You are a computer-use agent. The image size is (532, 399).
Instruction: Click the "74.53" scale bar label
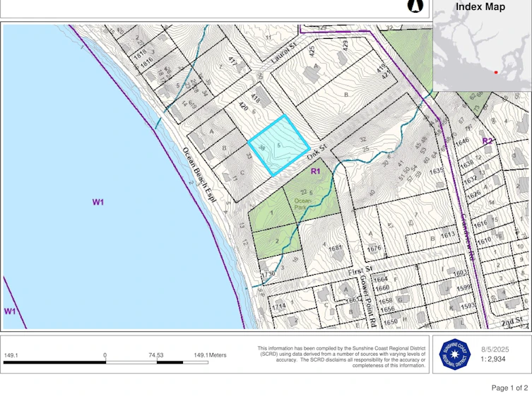(x=156, y=355)
